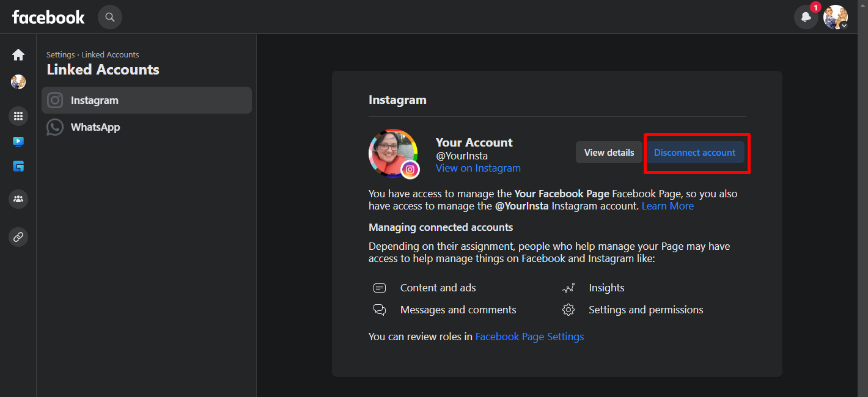Click the Learn More link
This screenshot has width=868, height=397.
(x=668, y=206)
